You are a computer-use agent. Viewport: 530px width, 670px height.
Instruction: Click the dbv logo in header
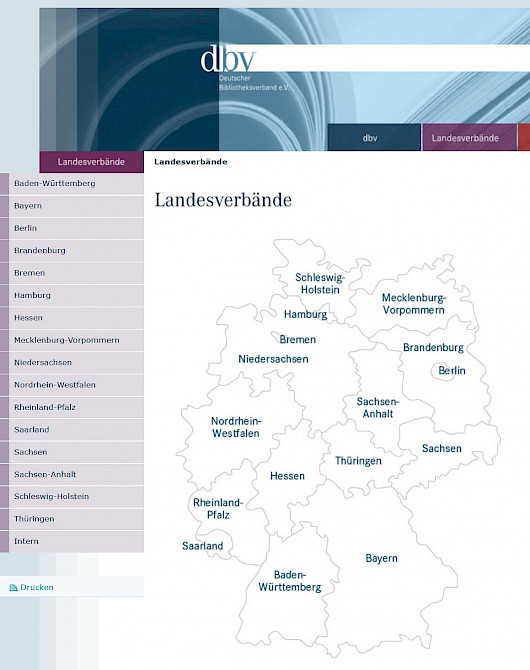pos(228,59)
